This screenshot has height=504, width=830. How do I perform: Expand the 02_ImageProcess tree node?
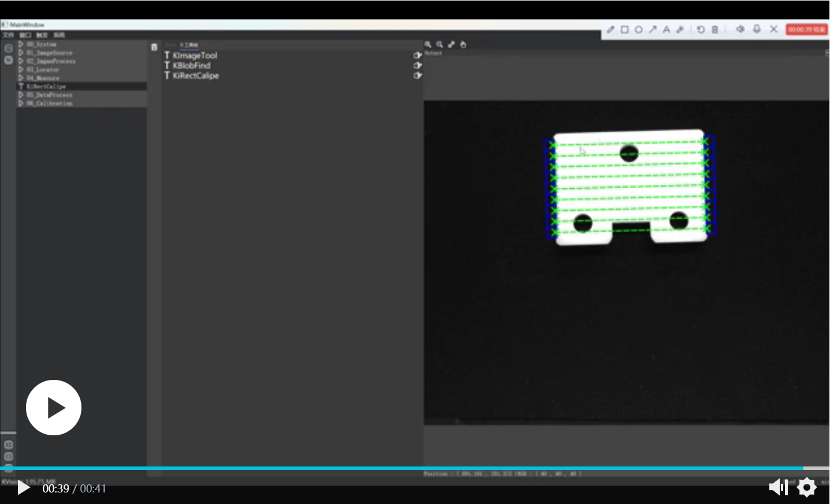21,61
